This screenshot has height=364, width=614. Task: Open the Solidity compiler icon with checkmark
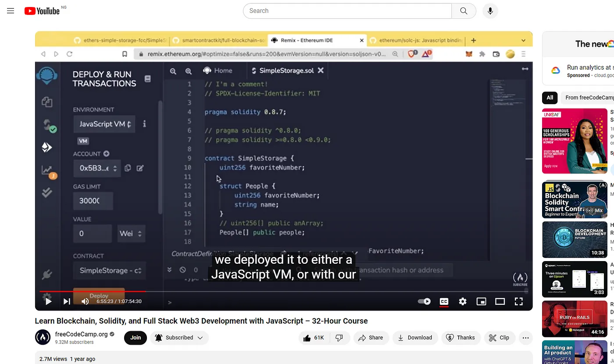49,126
